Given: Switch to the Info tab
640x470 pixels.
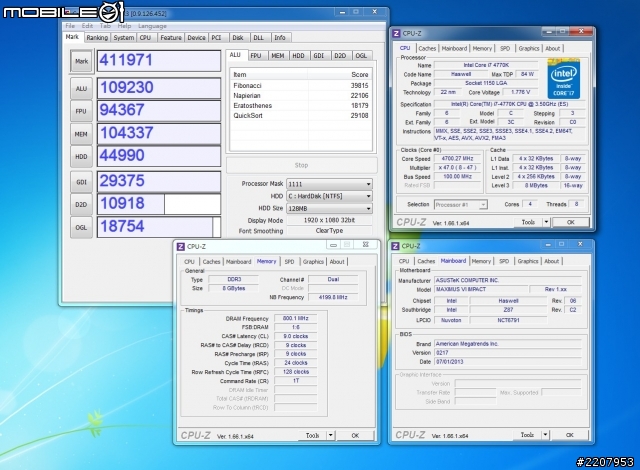Looking at the screenshot, I should pyautogui.click(x=280, y=38).
